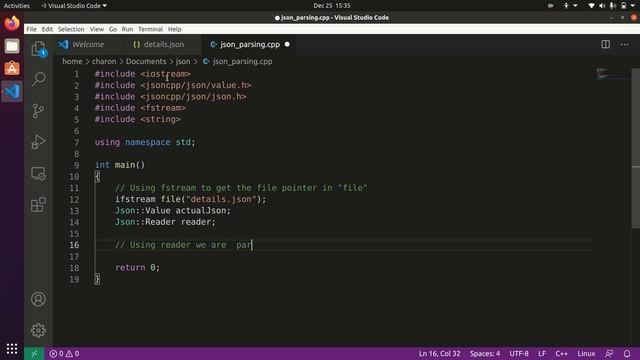The width and height of the screenshot is (640, 360).
Task: Open the network indicator in top bar
Action: pyautogui.click(x=591, y=6)
